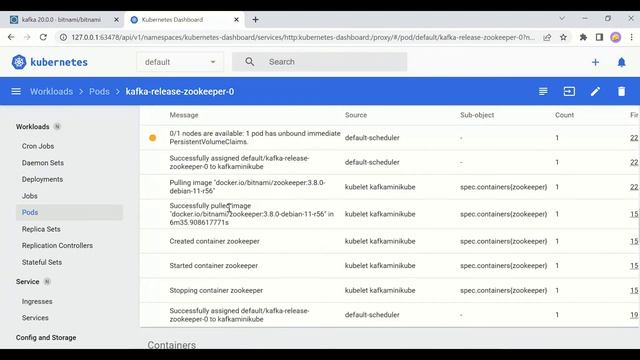Close the Kubernetes Dashboard tab
Screen dimensions: 640x360
click(236, 20)
